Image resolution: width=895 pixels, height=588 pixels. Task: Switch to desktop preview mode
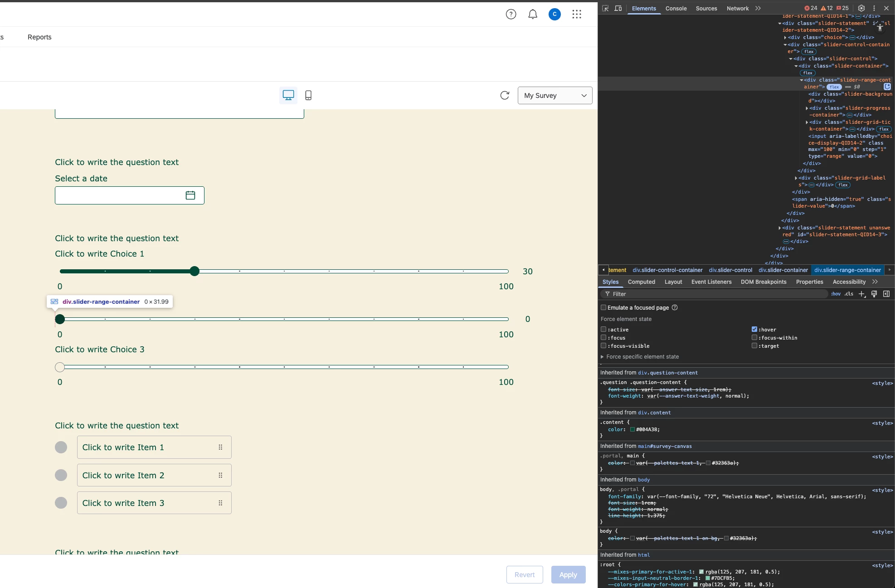click(x=288, y=95)
